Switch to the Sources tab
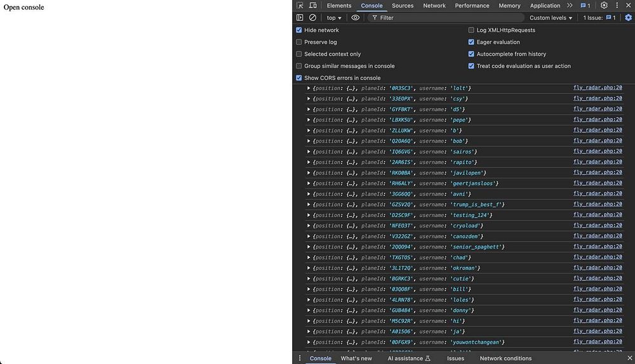 click(403, 6)
